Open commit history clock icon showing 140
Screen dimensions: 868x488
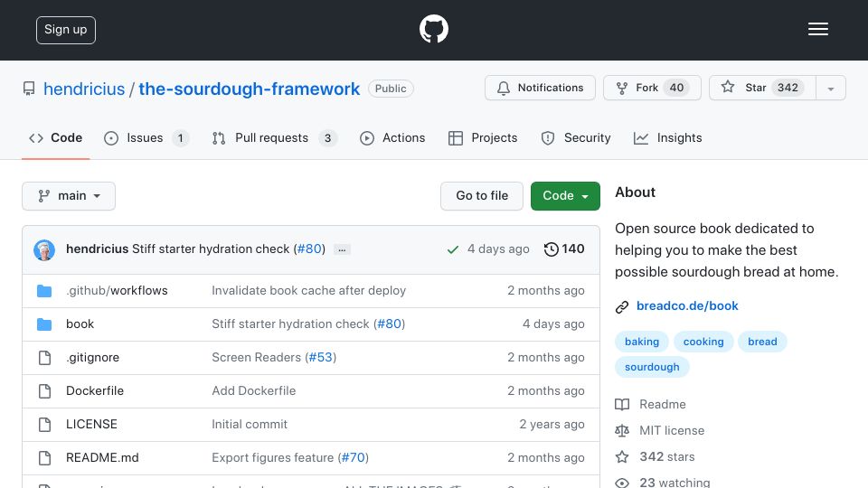[551, 249]
